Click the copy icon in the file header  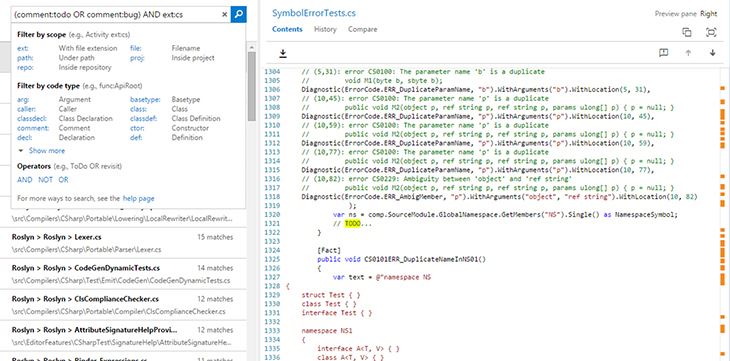[686, 32]
